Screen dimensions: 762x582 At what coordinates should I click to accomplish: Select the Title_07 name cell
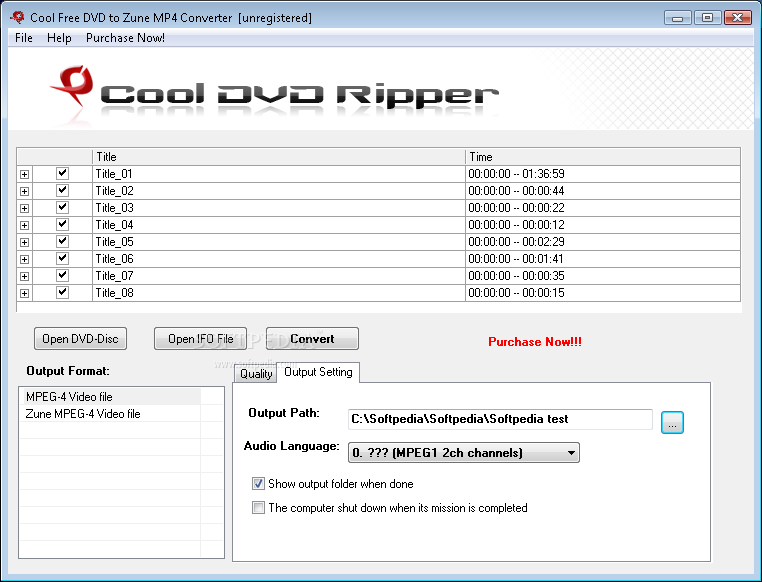tap(278, 276)
